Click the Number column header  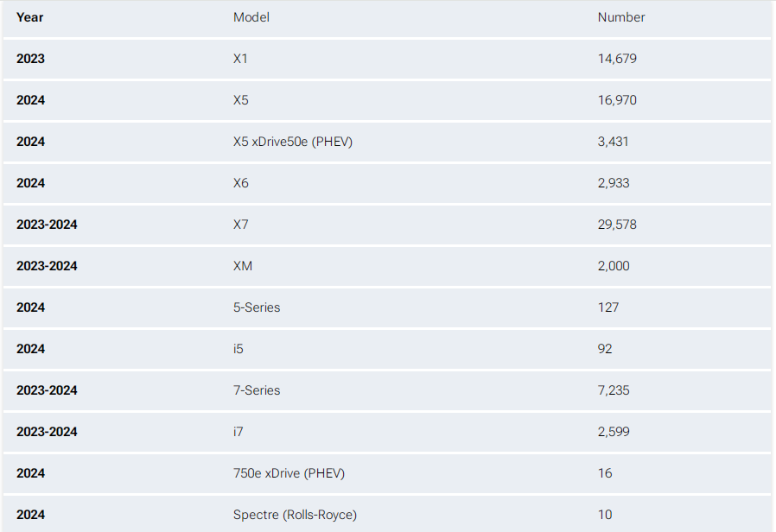pyautogui.click(x=621, y=17)
